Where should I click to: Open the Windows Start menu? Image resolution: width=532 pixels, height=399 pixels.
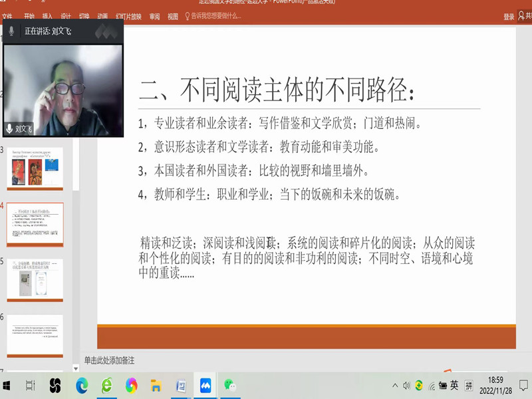pos(7,385)
